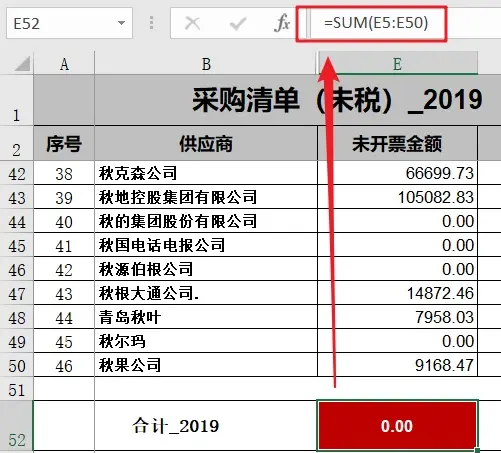Select the cell 秋克森公司
Viewport: 501px width, 453px height.
[x=206, y=173]
